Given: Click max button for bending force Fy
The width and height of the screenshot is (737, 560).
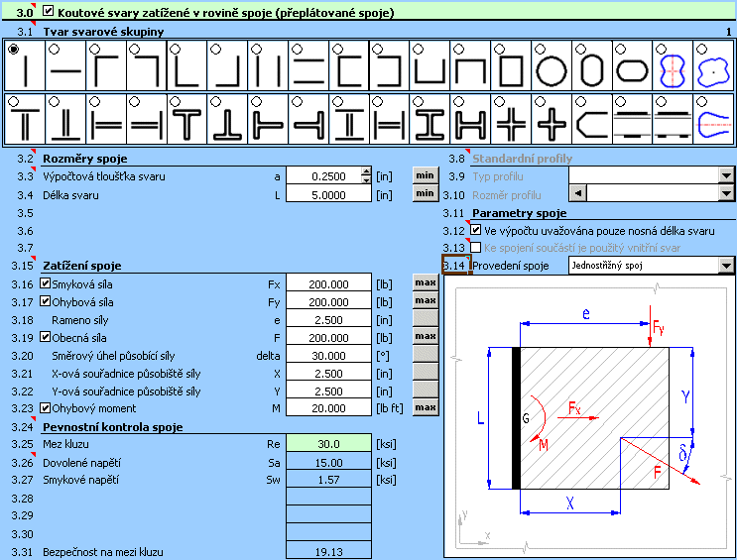Looking at the screenshot, I should (426, 300).
